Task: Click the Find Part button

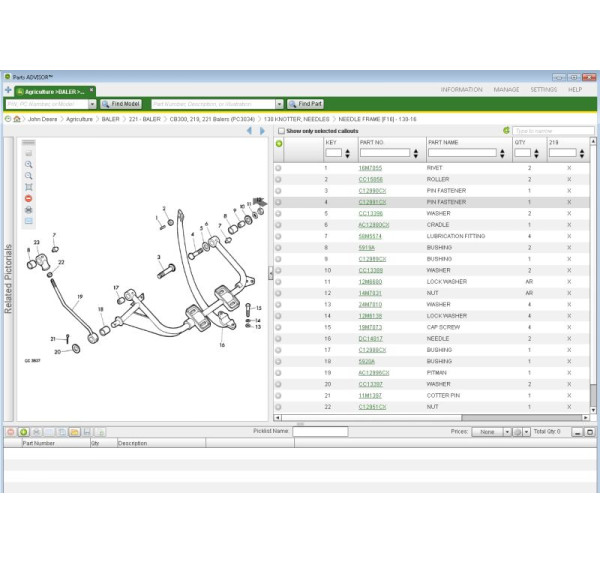Action: [x=306, y=104]
